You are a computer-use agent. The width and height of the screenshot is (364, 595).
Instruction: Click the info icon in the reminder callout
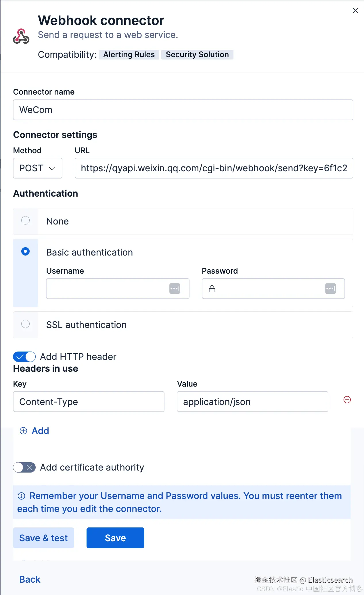click(22, 496)
